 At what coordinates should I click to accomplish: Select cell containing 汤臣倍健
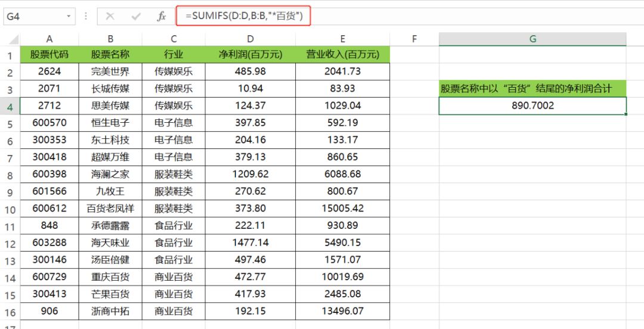click(110, 260)
